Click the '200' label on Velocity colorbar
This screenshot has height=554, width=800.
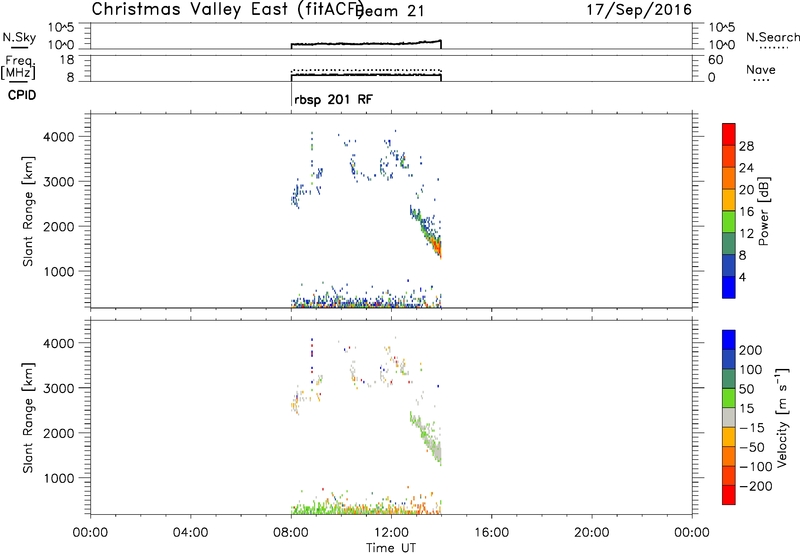(x=750, y=350)
